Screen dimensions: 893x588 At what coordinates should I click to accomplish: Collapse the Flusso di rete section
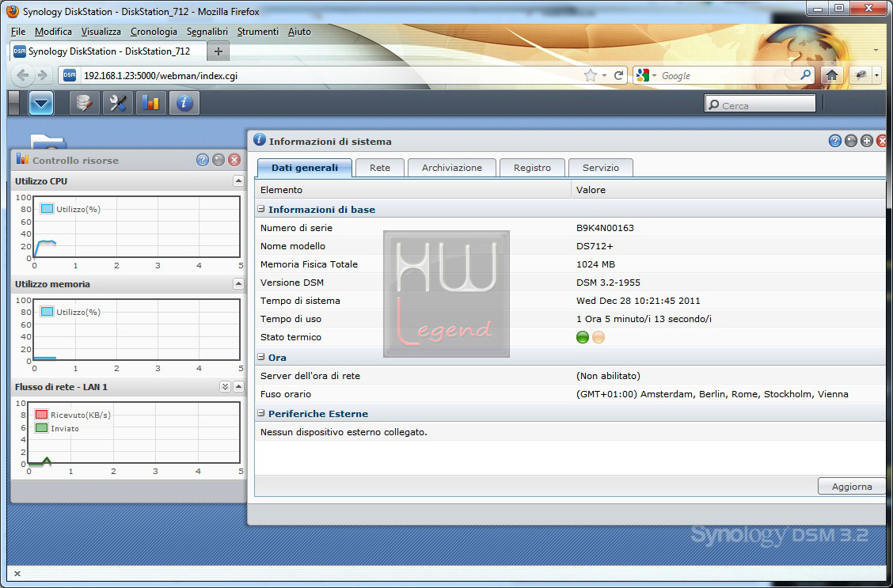(238, 386)
